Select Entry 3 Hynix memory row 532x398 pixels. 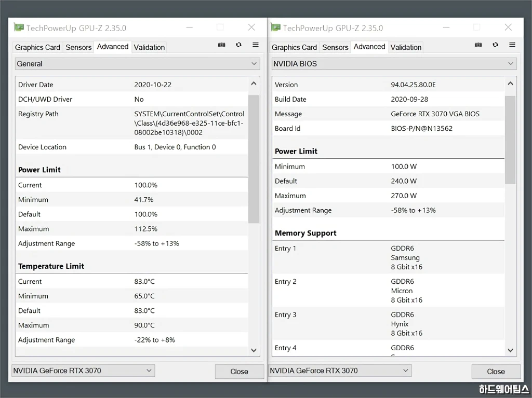tap(389, 324)
